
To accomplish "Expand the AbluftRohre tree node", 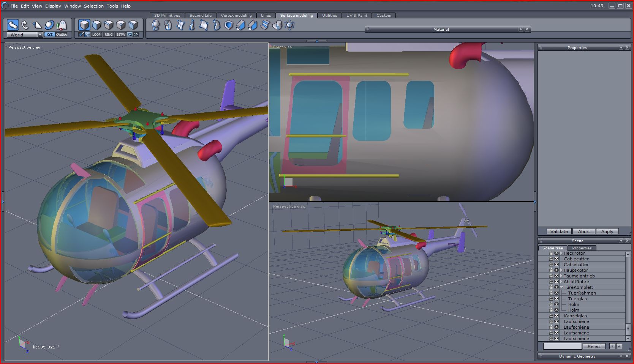I will [561, 282].
